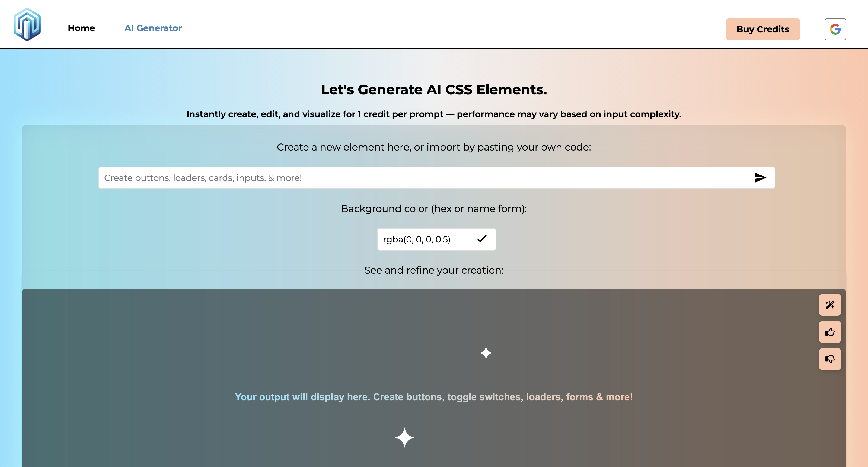Click the small sparkle star in preview
Screen dimensions: 868x467
(x=486, y=353)
